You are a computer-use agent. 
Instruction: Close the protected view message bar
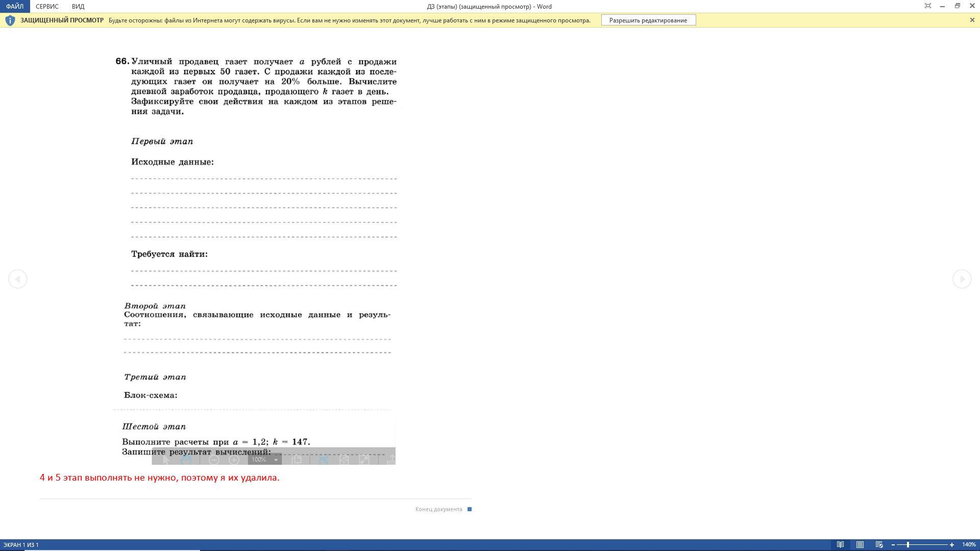(972, 20)
